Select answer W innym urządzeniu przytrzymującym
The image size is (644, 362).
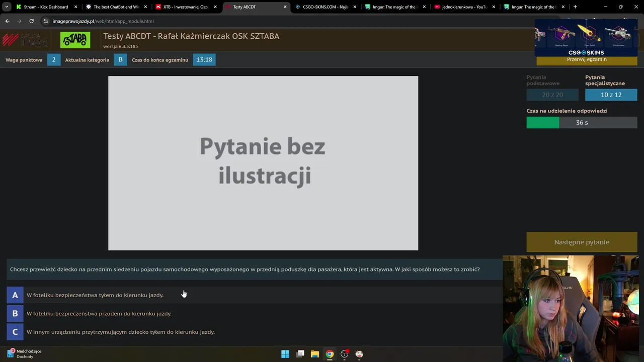(121, 332)
